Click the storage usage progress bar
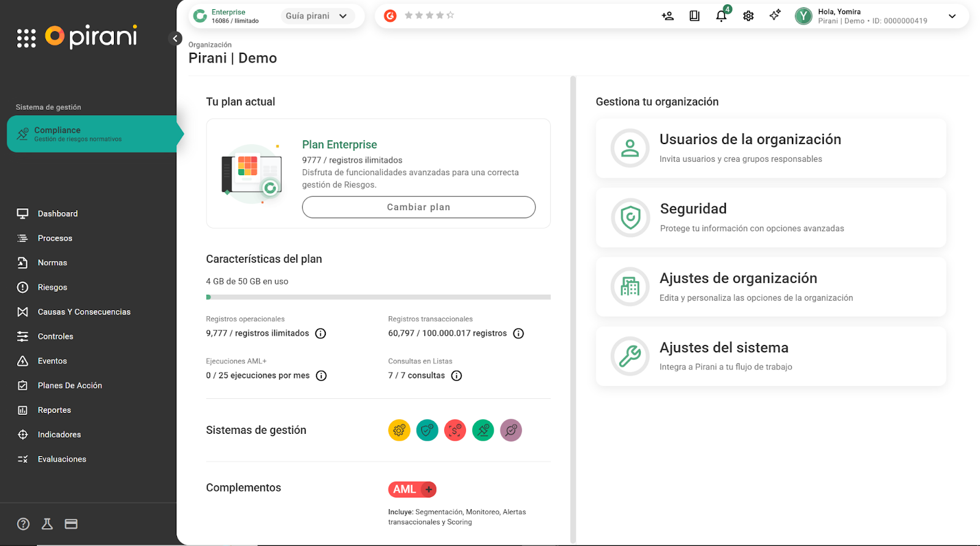 point(378,297)
